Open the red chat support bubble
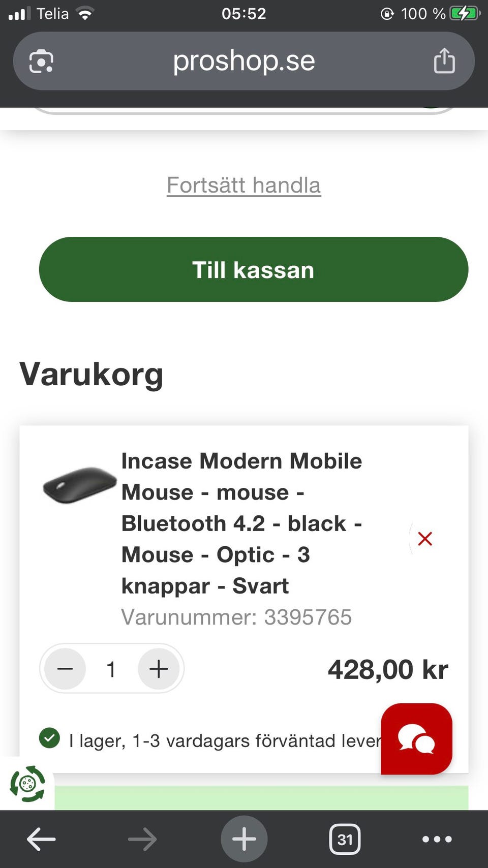Screen dimensions: 488x868 (x=416, y=739)
